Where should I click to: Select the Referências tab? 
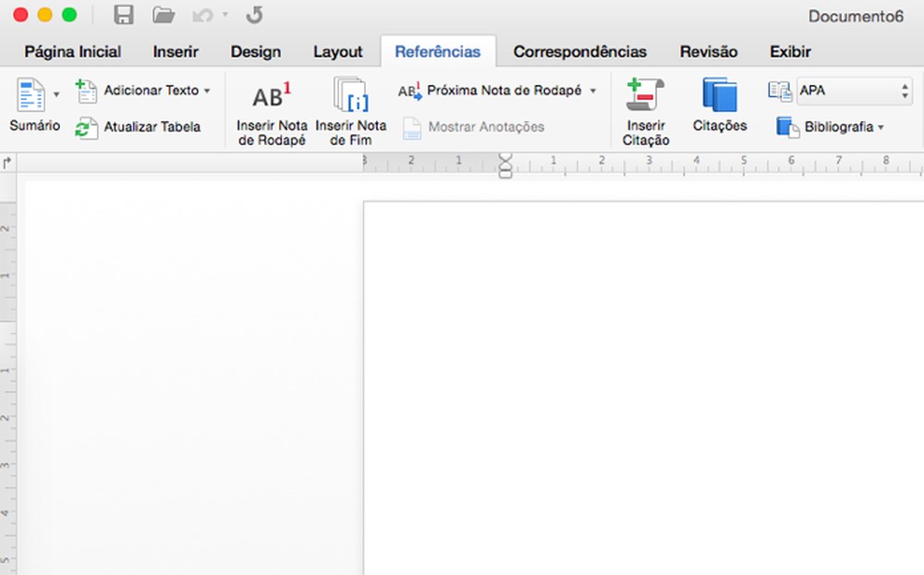pyautogui.click(x=438, y=52)
